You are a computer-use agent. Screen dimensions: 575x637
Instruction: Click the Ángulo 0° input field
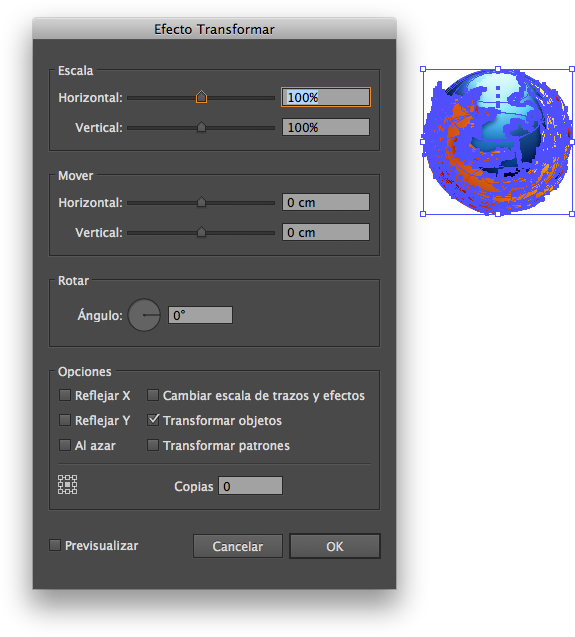(200, 315)
